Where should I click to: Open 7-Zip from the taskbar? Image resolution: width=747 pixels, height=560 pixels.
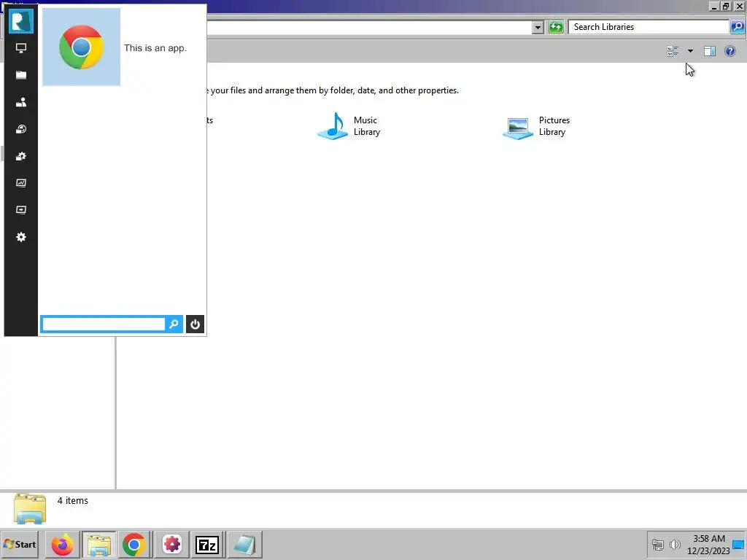click(x=207, y=545)
